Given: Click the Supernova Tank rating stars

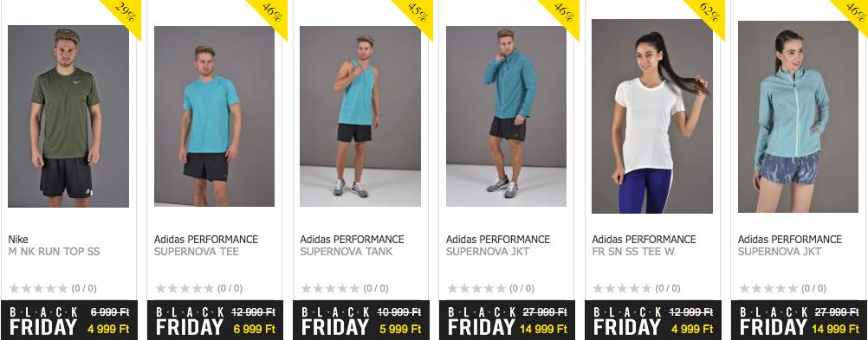Looking at the screenshot, I should [331, 289].
